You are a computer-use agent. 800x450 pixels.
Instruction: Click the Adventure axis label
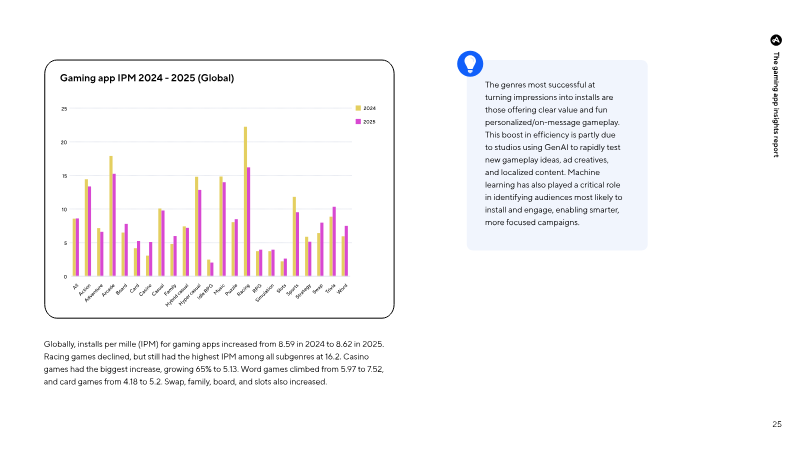tap(94, 293)
